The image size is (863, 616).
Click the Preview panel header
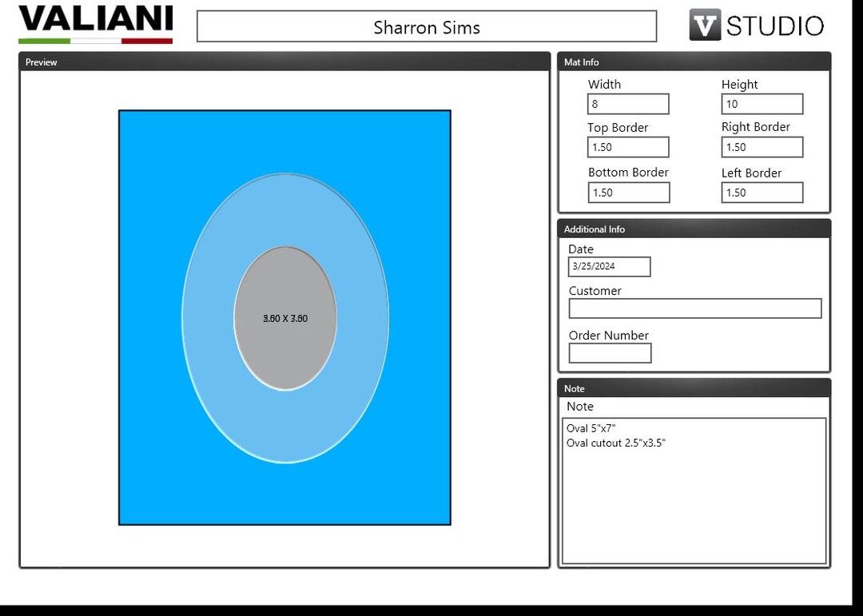41,62
